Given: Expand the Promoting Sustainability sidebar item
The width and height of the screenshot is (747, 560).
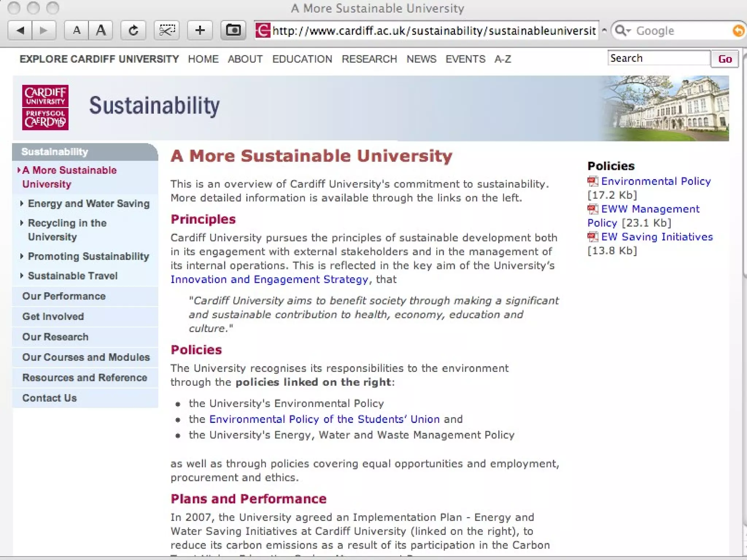Looking at the screenshot, I should point(88,256).
